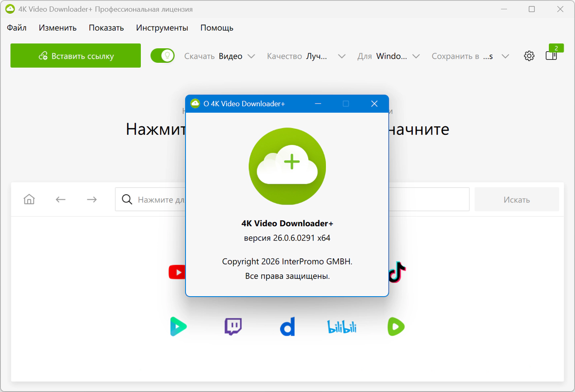Close the About 4K Video Downloader+ dialog
Screen dimensions: 575x392
[x=374, y=104]
